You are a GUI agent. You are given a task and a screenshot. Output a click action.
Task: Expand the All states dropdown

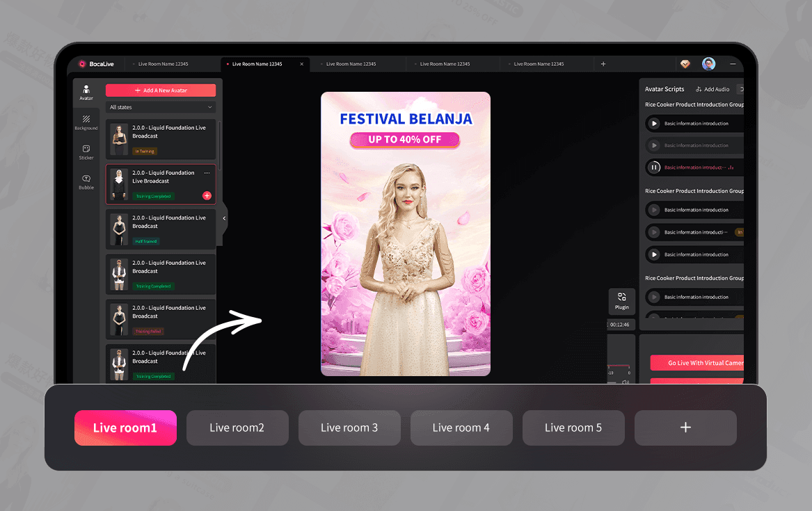161,107
